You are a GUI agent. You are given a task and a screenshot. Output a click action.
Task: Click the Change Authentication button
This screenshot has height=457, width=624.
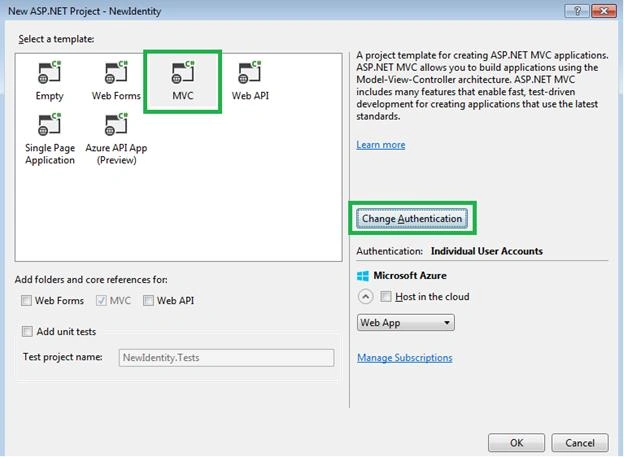click(412, 219)
